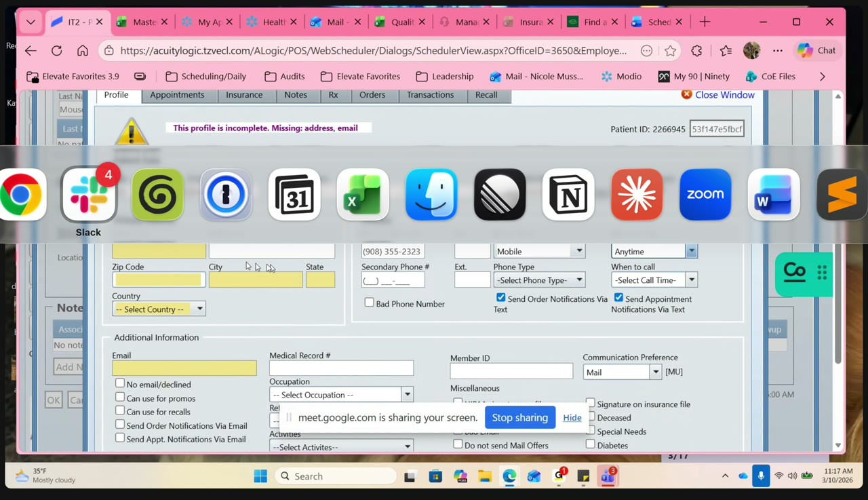
Task: Open the Transactions tab
Action: (x=431, y=95)
